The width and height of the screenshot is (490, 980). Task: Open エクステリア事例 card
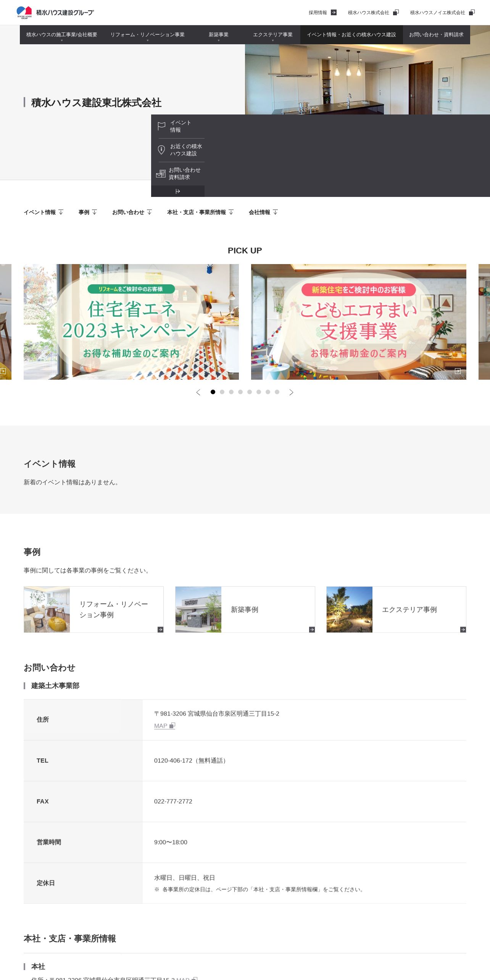pos(396,609)
